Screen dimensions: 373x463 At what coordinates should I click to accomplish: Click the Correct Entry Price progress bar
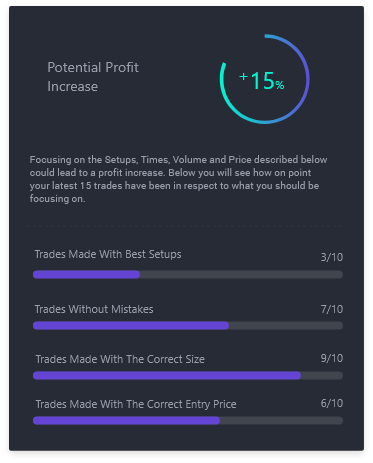188,421
